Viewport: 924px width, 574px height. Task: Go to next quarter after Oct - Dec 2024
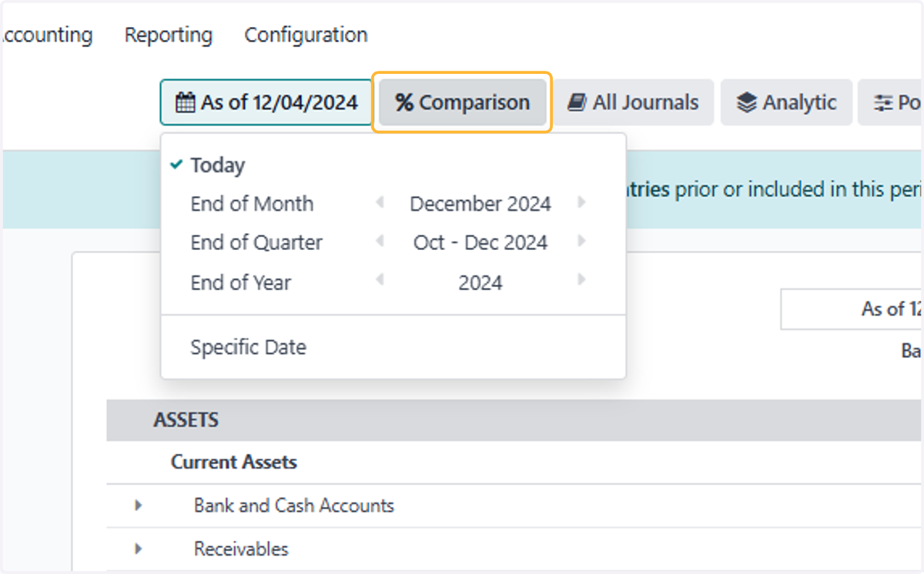coord(581,241)
